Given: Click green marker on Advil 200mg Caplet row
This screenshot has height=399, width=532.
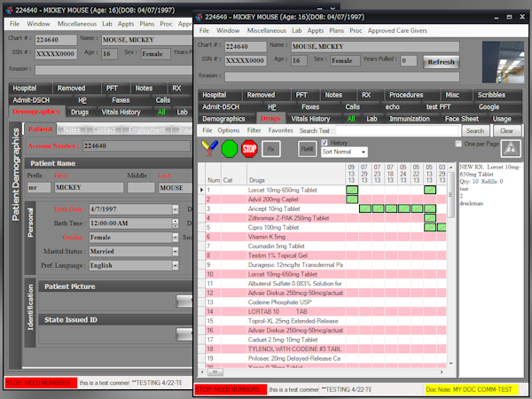Looking at the screenshot, I should pyautogui.click(x=352, y=199).
